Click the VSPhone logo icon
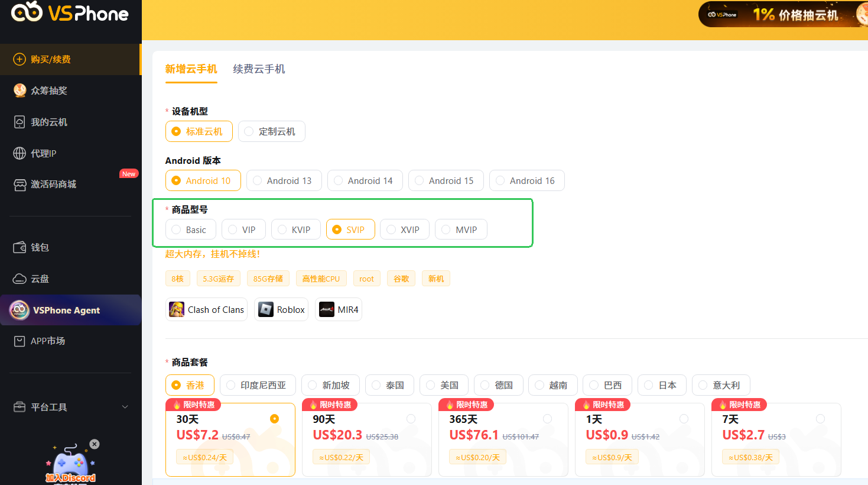Viewport: 868px width, 485px height. pyautogui.click(x=27, y=12)
